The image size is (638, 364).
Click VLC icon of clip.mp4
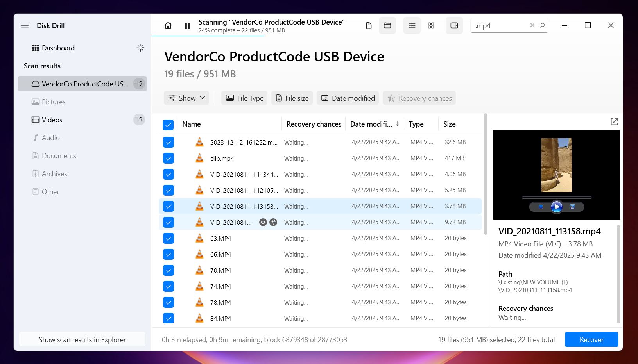point(199,158)
